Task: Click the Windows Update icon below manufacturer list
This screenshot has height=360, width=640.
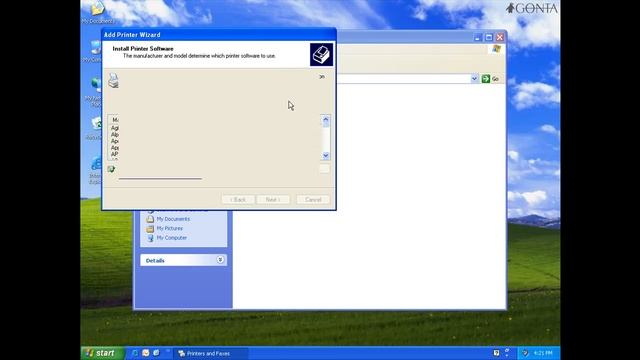Action: pyautogui.click(x=111, y=169)
